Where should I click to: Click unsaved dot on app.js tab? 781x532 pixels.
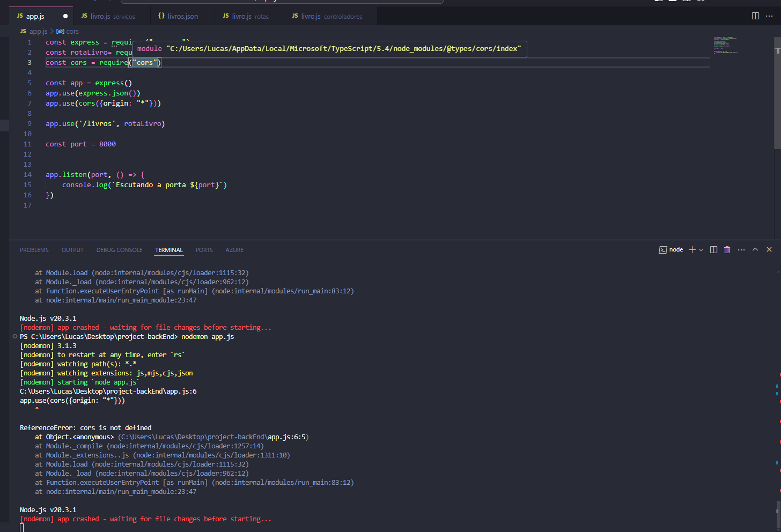pyautogui.click(x=65, y=16)
